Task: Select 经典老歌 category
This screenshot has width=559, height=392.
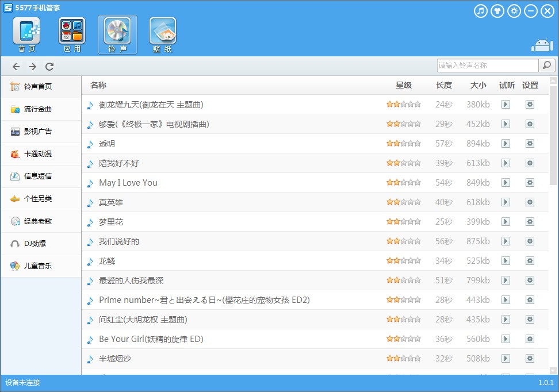Action: tap(41, 221)
